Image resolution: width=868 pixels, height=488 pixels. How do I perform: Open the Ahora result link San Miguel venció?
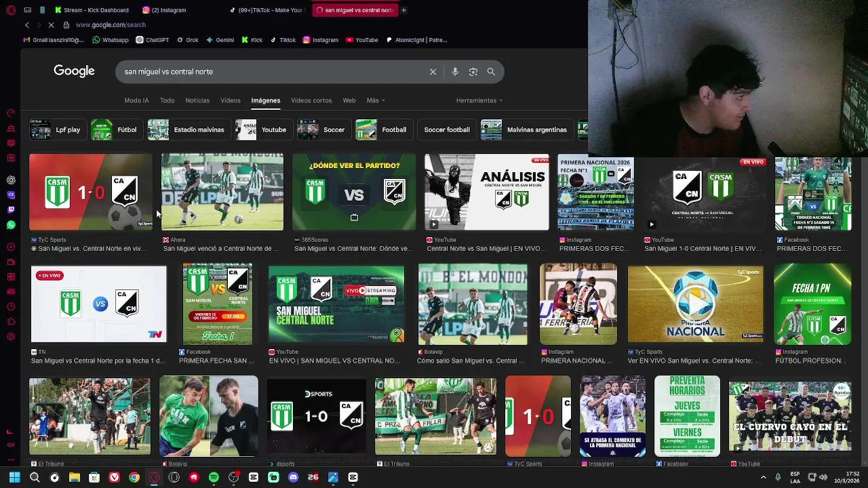[222, 249]
